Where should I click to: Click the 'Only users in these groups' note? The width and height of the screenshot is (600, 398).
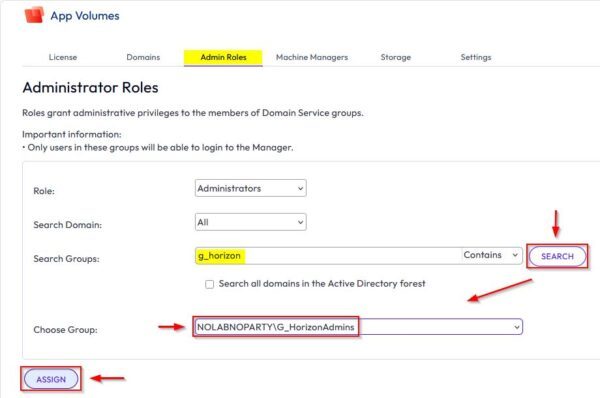(158, 147)
